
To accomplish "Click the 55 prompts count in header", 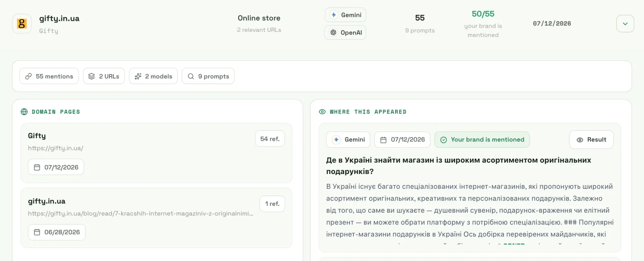I will coord(420,18).
